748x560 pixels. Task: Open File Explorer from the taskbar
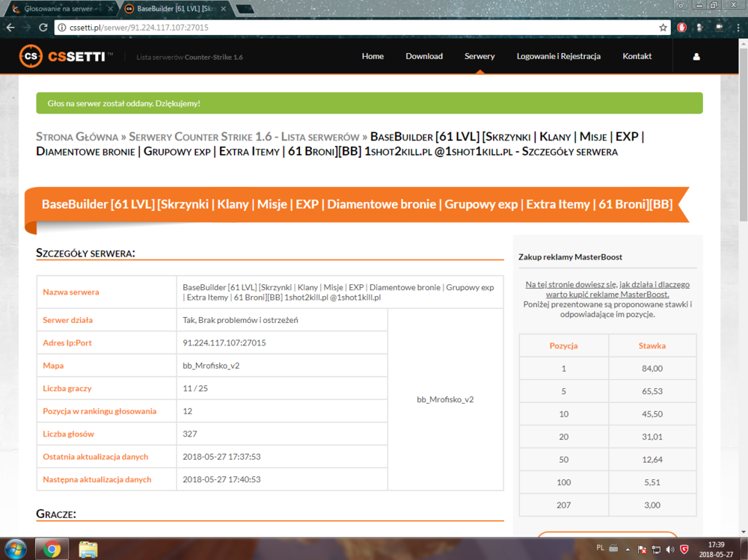coord(88,549)
